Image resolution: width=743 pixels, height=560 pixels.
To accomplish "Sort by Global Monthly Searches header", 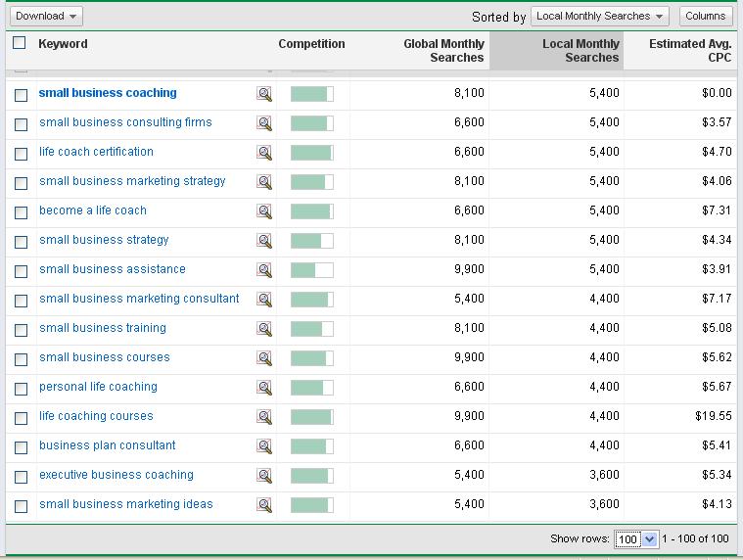I will 444,50.
